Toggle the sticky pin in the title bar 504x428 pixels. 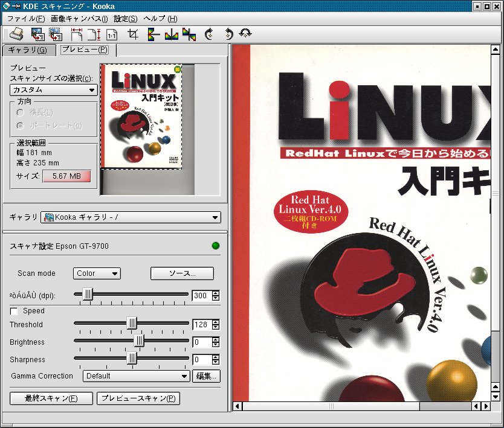coord(16,6)
